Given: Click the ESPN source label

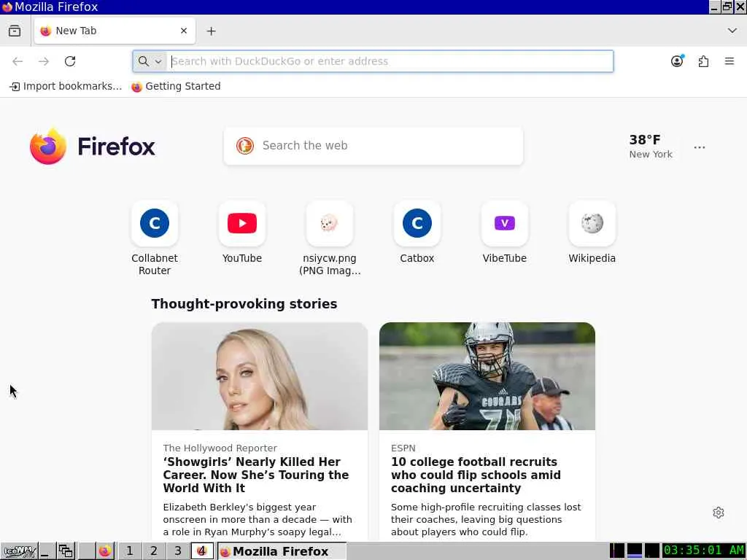Looking at the screenshot, I should (403, 448).
